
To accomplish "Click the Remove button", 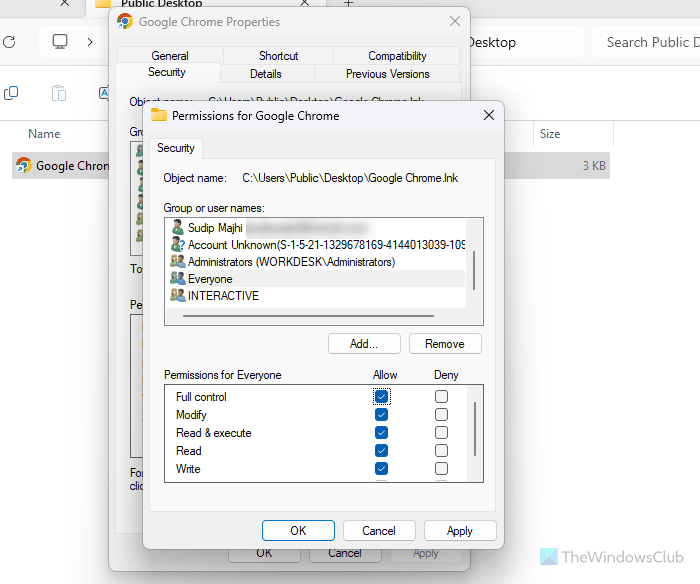I will pyautogui.click(x=445, y=344).
